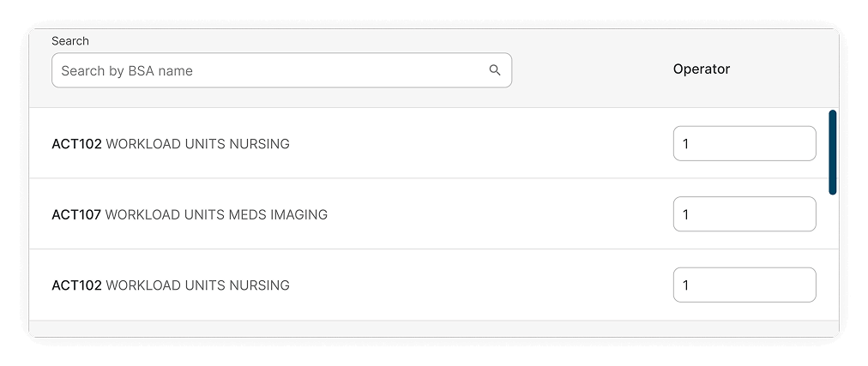Click third row's ACT102 code

coord(76,285)
